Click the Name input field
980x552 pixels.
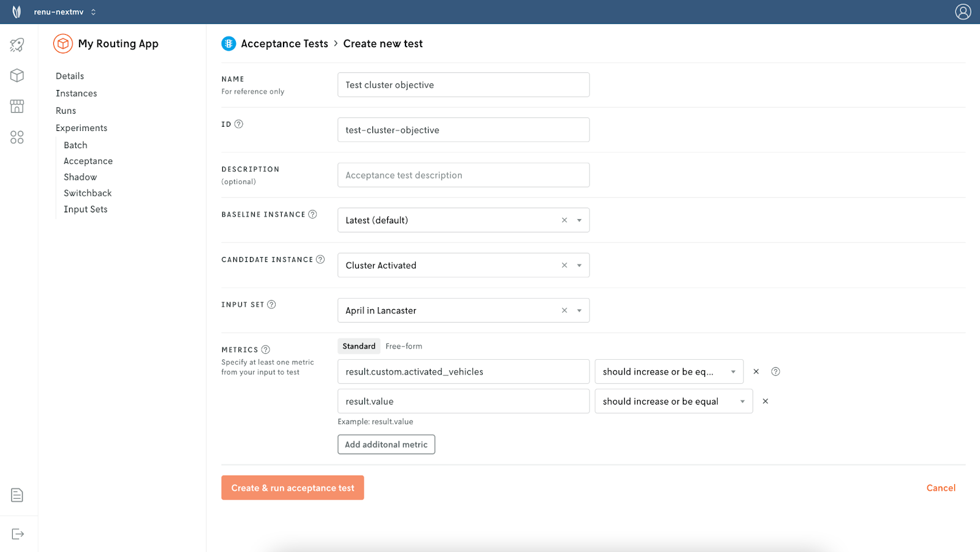[x=464, y=84]
